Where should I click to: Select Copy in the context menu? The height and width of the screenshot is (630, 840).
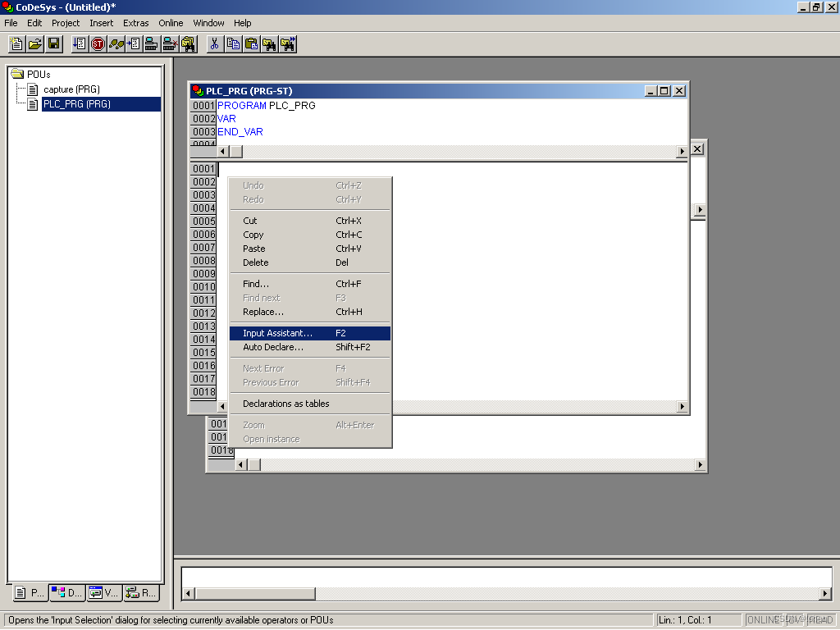click(x=309, y=235)
